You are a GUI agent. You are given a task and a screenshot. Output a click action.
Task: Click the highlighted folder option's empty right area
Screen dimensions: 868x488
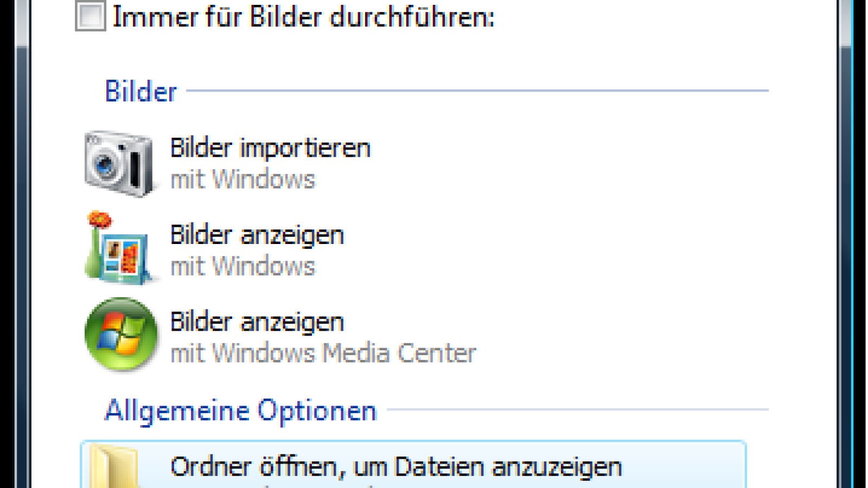point(689,467)
